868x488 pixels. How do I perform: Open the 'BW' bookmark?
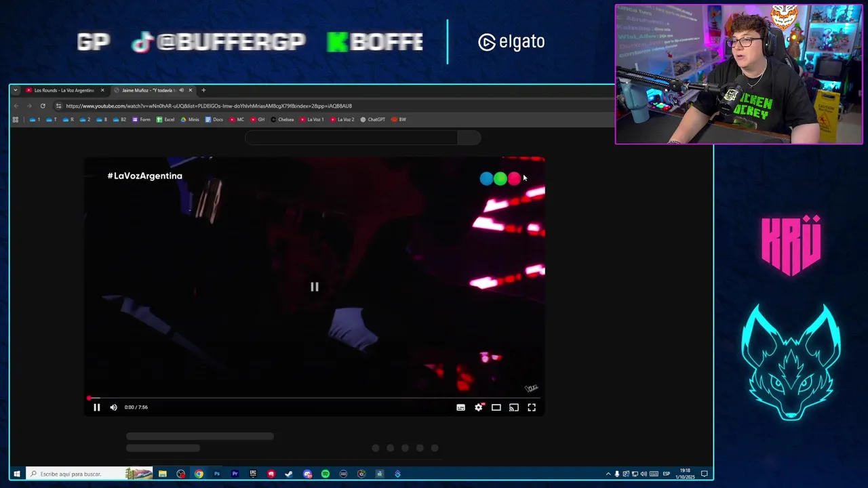[399, 119]
